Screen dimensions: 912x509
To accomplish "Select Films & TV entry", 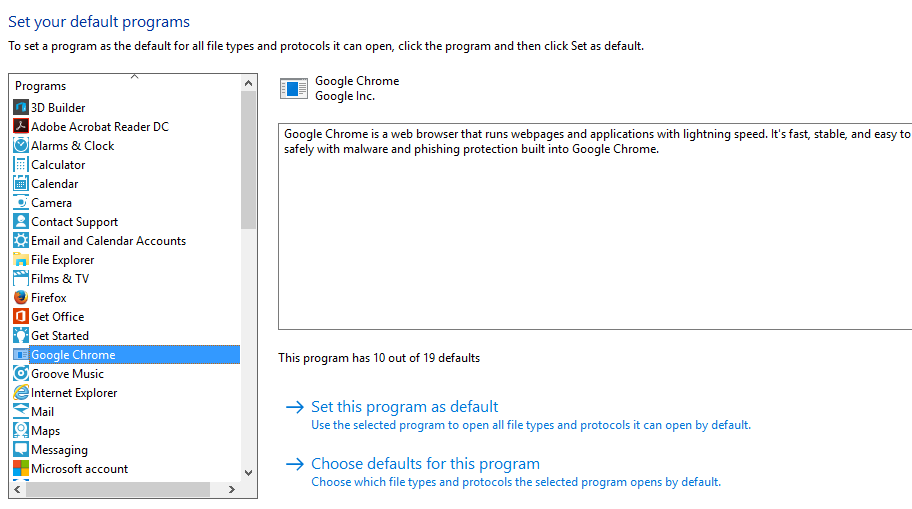I will 60,279.
